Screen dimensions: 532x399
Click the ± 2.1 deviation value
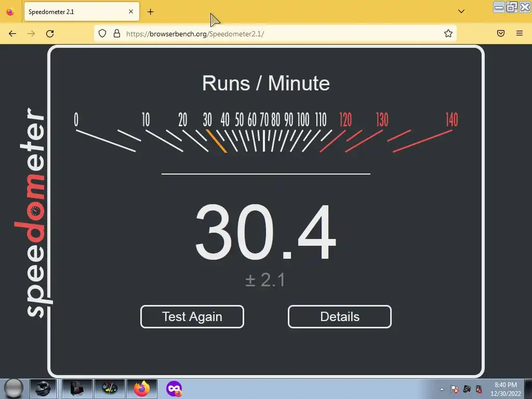[x=265, y=280]
